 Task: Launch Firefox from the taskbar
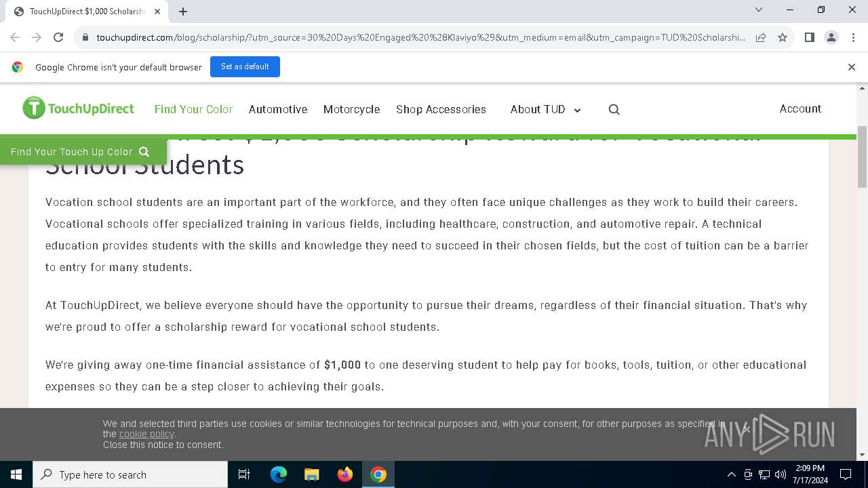click(x=345, y=474)
